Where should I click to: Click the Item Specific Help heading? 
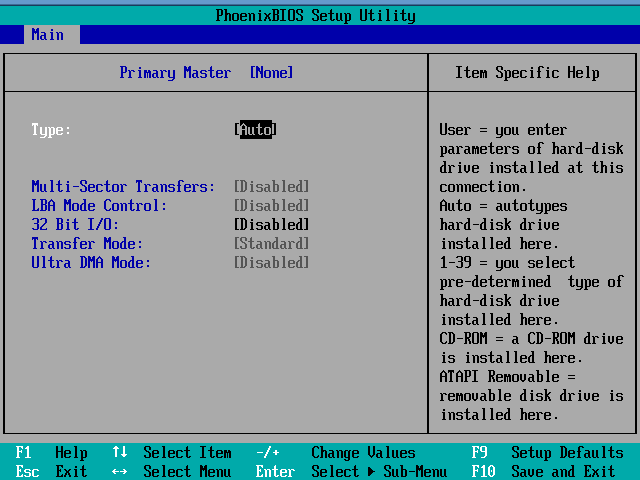pos(527,73)
